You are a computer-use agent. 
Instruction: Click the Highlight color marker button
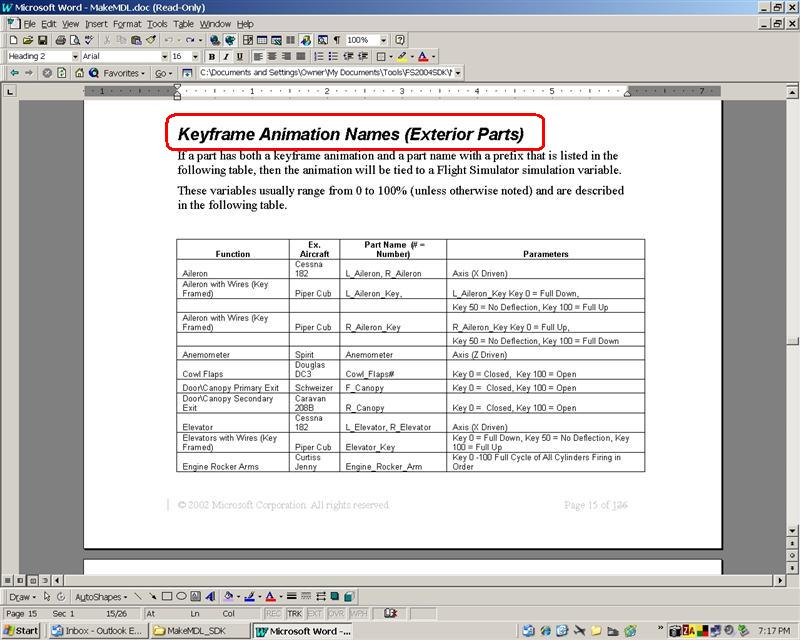click(402, 56)
